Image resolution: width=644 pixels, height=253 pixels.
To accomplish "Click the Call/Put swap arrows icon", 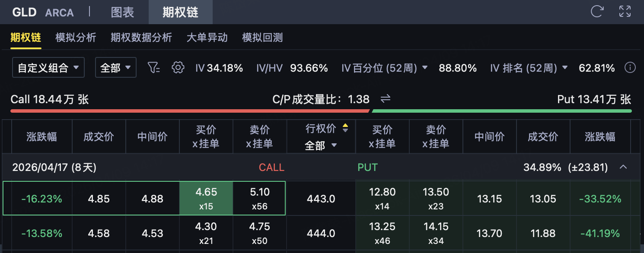I will (386, 99).
